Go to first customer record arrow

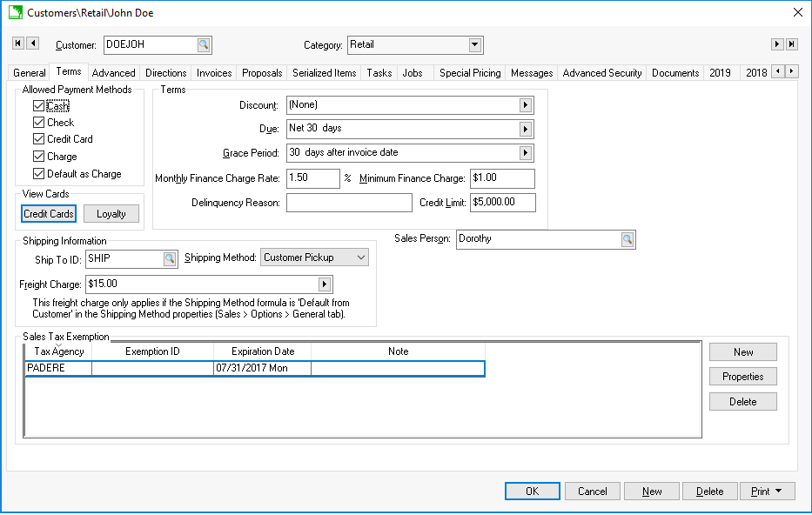point(18,43)
